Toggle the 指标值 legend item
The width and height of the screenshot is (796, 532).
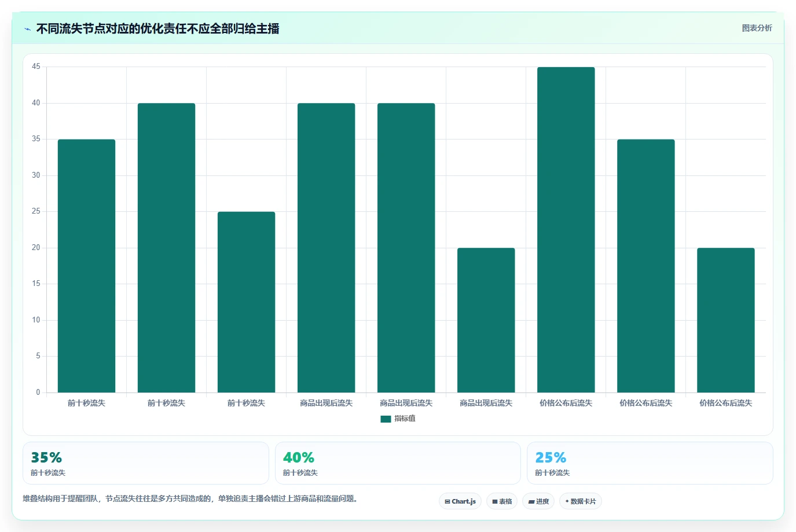[x=398, y=419]
